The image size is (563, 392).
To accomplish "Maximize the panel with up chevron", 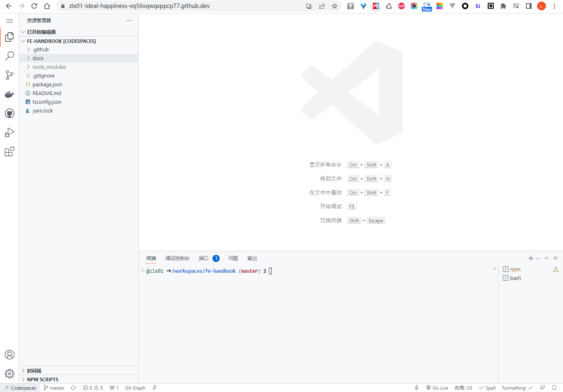I will (x=547, y=258).
